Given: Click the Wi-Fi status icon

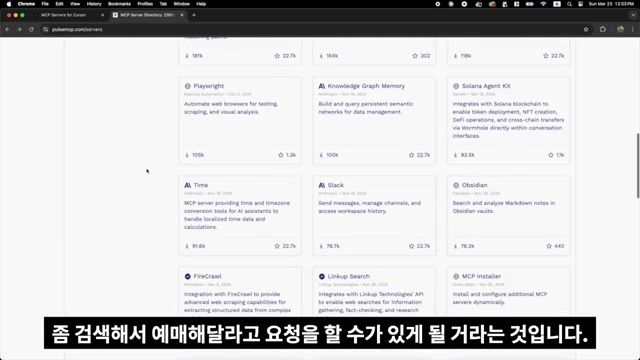Looking at the screenshot, I should pos(543,4).
